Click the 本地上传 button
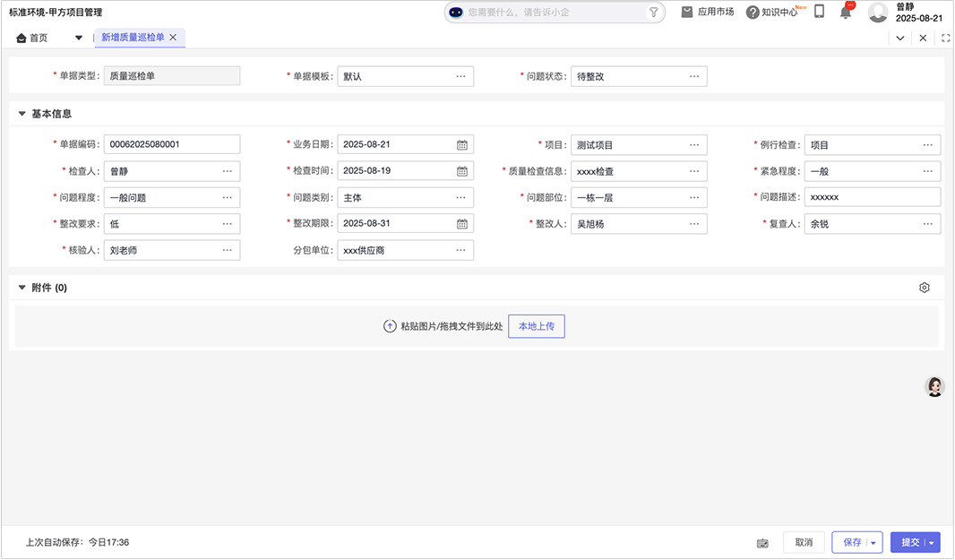 click(x=536, y=326)
